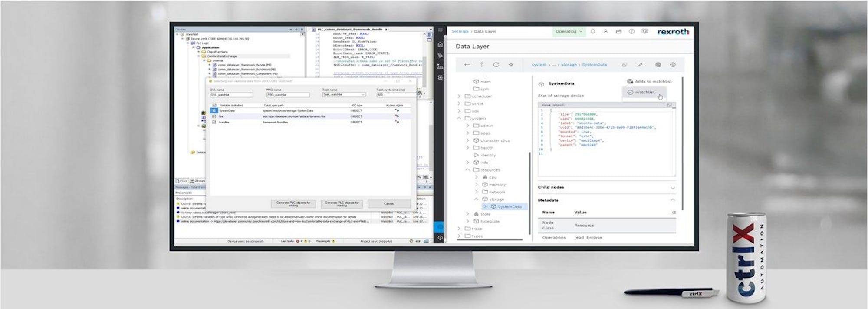Switch to PLC_comm_datalayer_framework_Bundle editor tab
The width and height of the screenshot is (868, 309).
[x=349, y=30]
